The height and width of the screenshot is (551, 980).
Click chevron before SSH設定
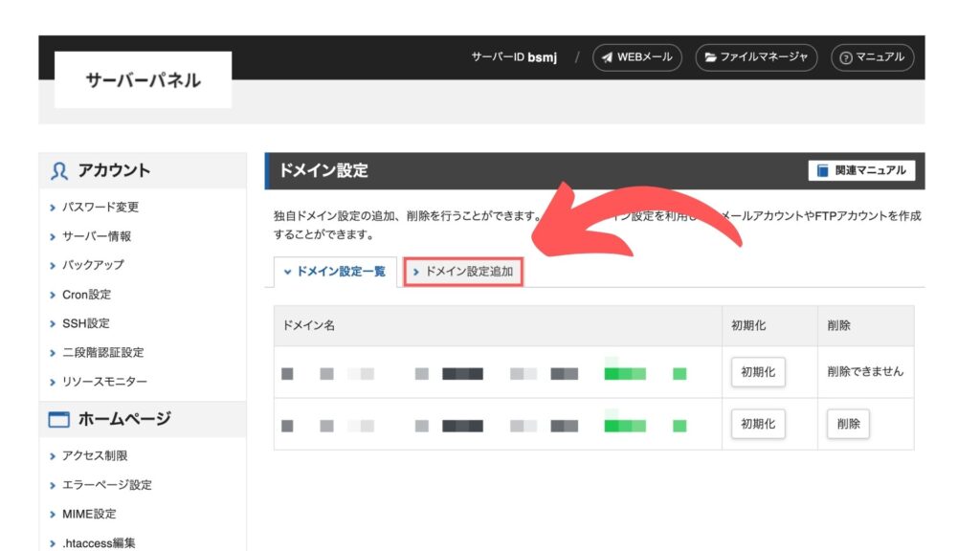point(53,323)
